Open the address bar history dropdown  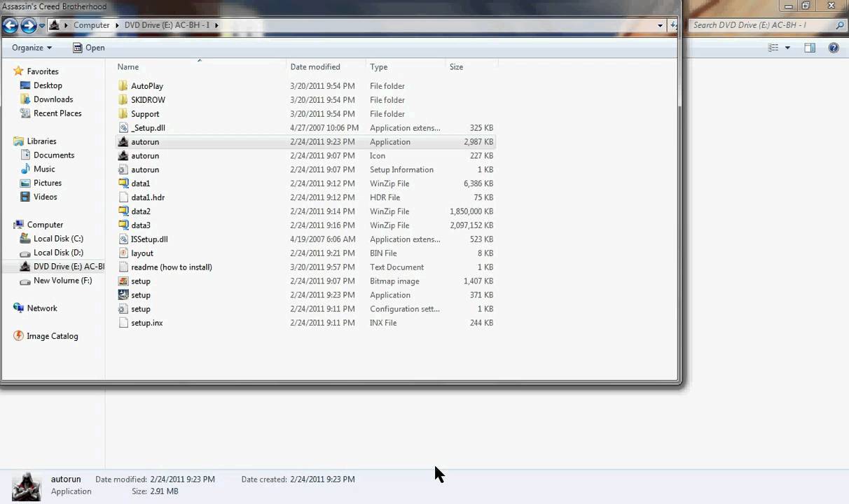(660, 25)
